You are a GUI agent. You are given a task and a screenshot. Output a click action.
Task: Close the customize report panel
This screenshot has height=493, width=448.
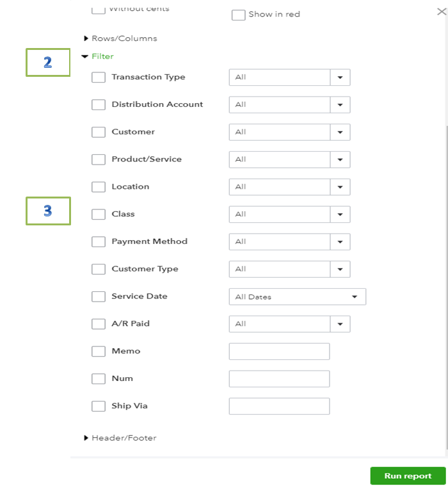point(442,12)
